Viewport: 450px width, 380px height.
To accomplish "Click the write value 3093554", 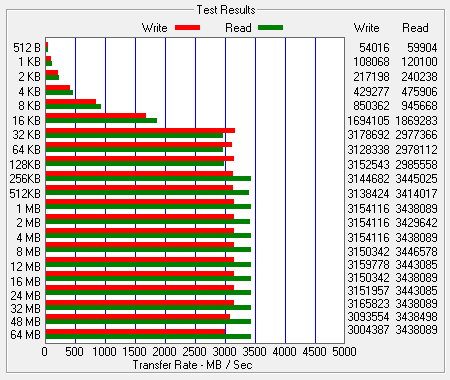I will (x=368, y=316).
